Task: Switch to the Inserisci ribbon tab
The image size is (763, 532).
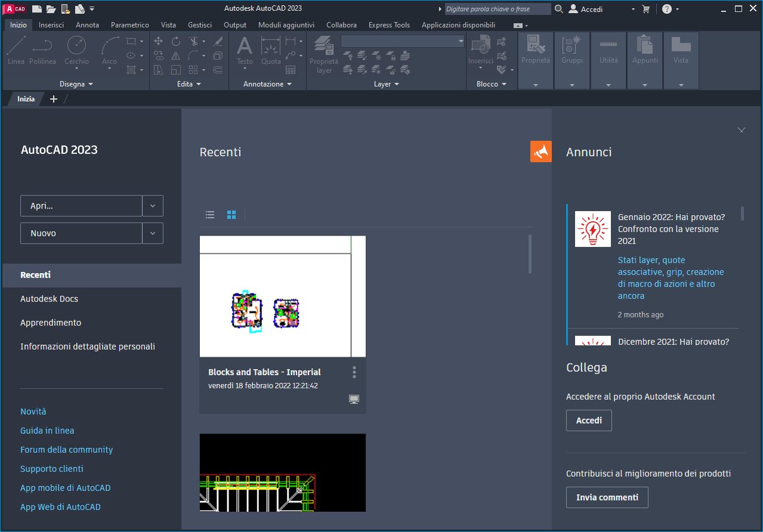Action: point(51,25)
